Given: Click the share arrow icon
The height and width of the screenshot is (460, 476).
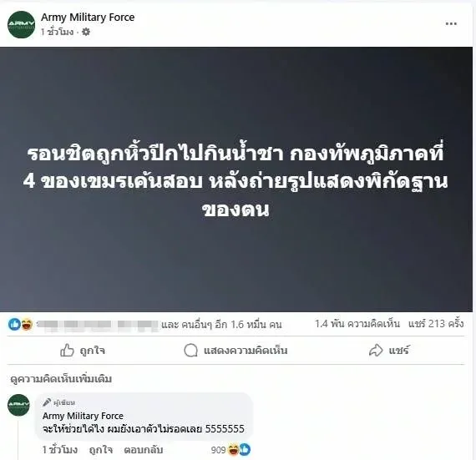Looking at the screenshot, I should [376, 350].
